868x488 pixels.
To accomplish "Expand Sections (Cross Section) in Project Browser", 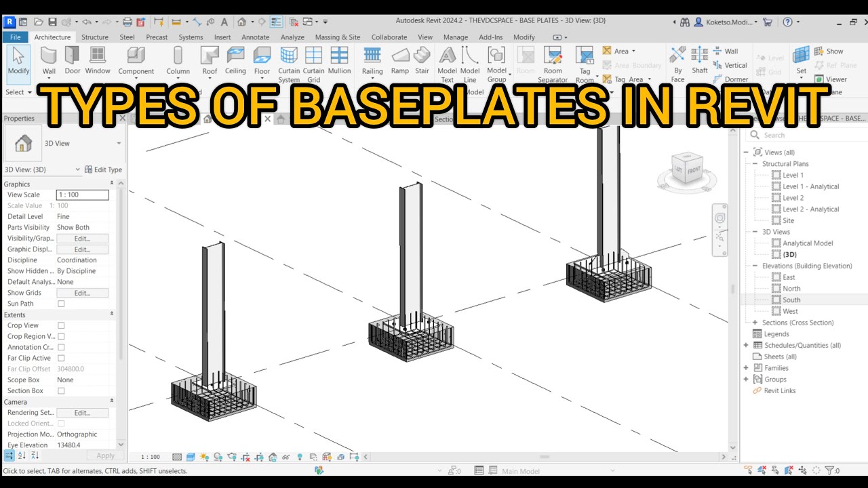I will pyautogui.click(x=755, y=323).
